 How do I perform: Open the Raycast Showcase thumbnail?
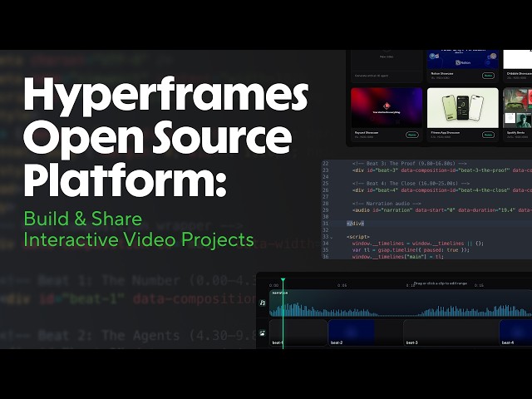[387, 108]
